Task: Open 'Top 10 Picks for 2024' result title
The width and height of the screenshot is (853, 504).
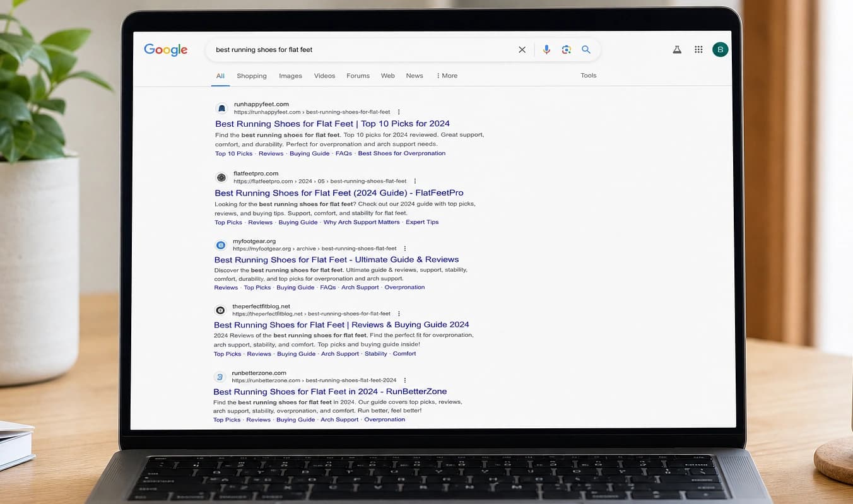Action: [x=332, y=124]
